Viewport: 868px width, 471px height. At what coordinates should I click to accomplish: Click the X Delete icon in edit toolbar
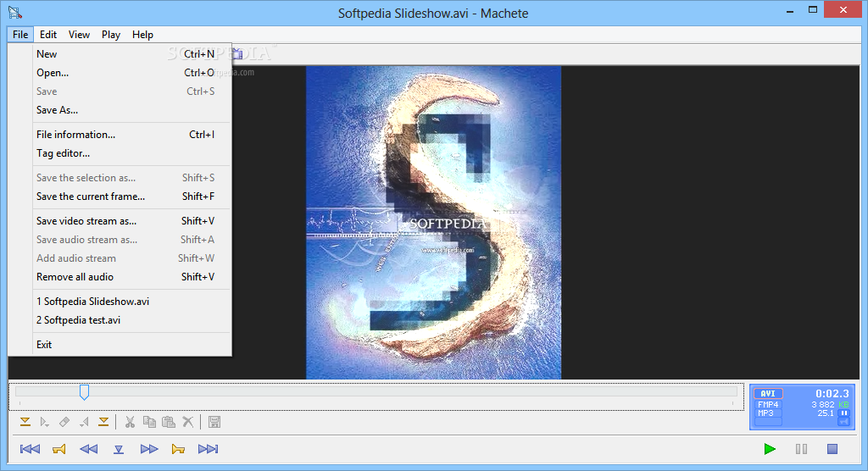pos(188,423)
